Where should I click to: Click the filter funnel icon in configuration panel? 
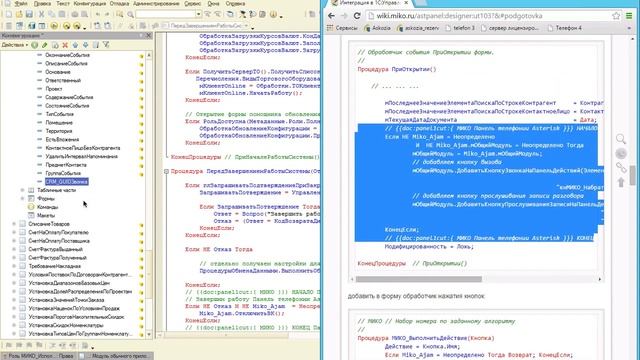point(106,45)
